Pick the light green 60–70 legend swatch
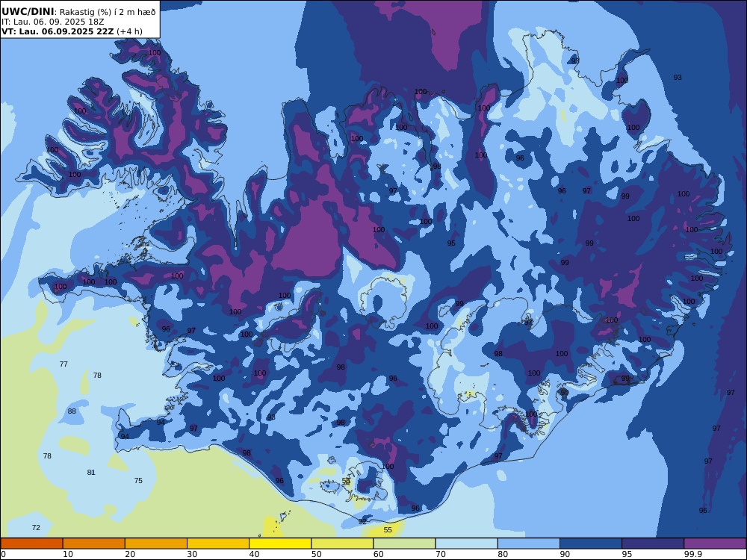The height and width of the screenshot is (560, 747). coord(404,544)
